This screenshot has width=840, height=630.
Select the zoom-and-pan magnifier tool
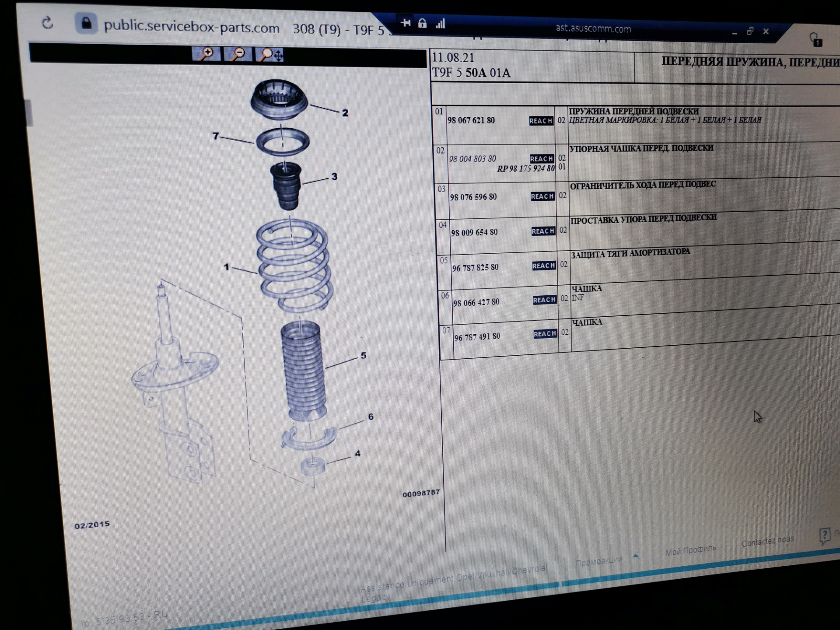click(x=270, y=55)
